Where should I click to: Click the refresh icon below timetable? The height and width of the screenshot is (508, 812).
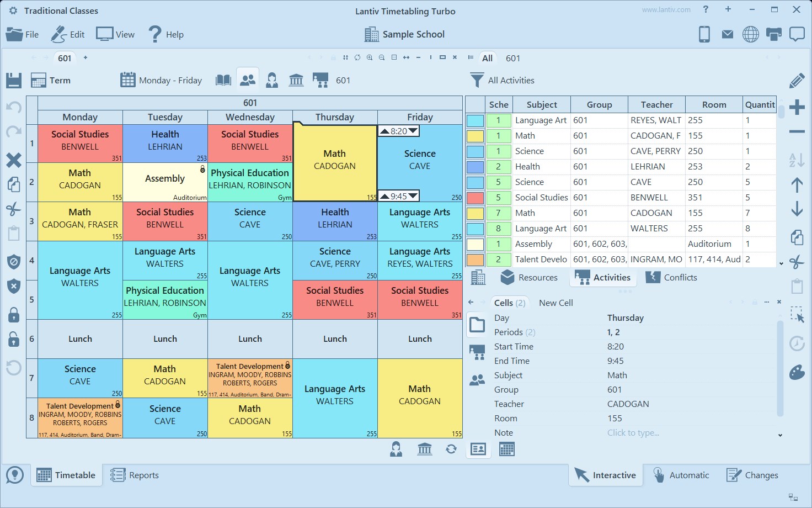click(451, 449)
